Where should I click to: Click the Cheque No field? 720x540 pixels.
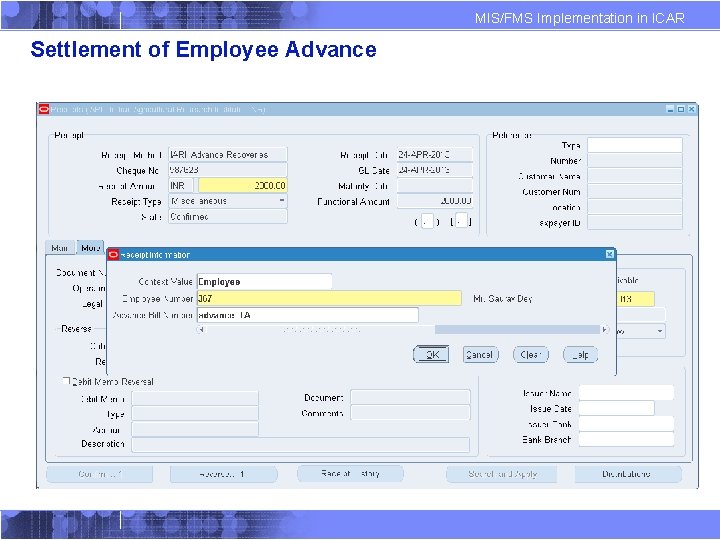tap(228, 170)
